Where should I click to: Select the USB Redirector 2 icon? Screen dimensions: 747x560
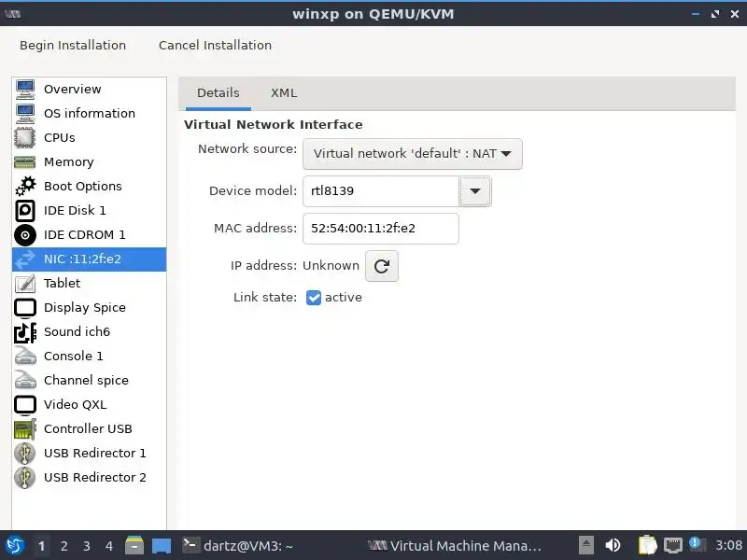click(25, 478)
